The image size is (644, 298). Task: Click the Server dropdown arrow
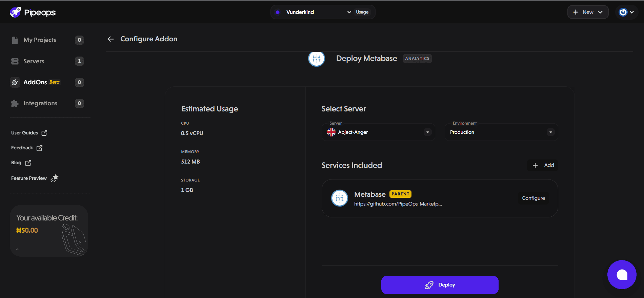428,132
